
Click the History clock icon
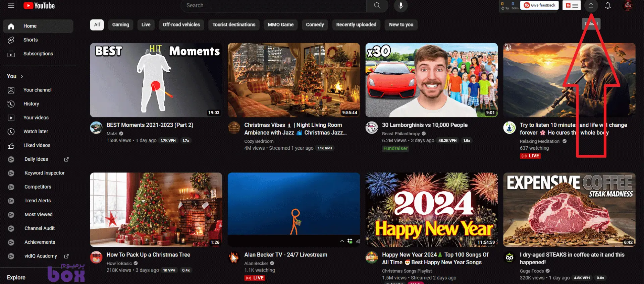tap(11, 104)
